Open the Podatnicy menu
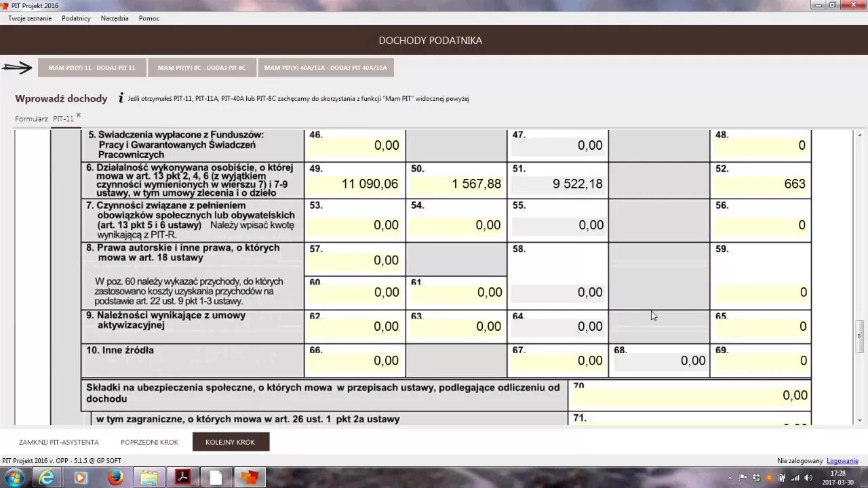This screenshot has width=868, height=488. [76, 18]
